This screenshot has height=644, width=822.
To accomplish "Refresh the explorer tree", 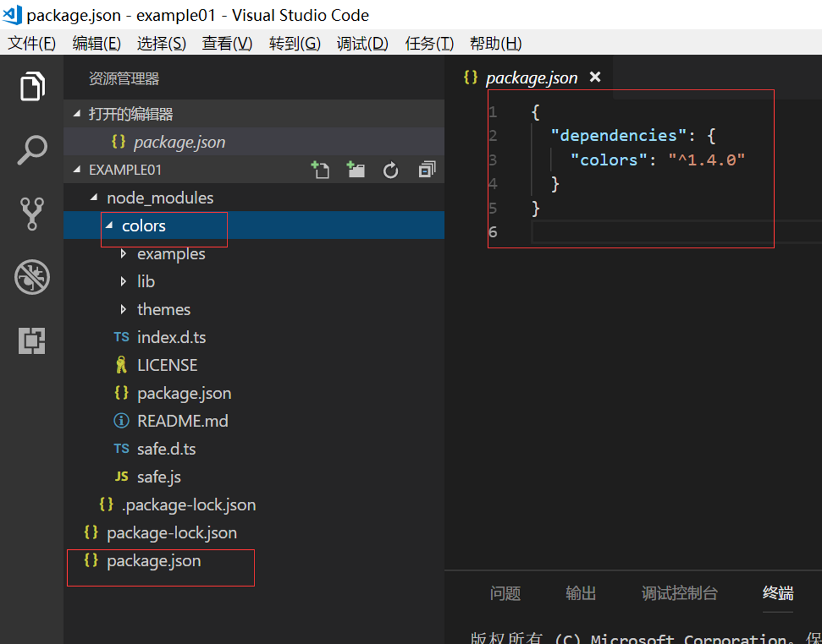I will (390, 170).
